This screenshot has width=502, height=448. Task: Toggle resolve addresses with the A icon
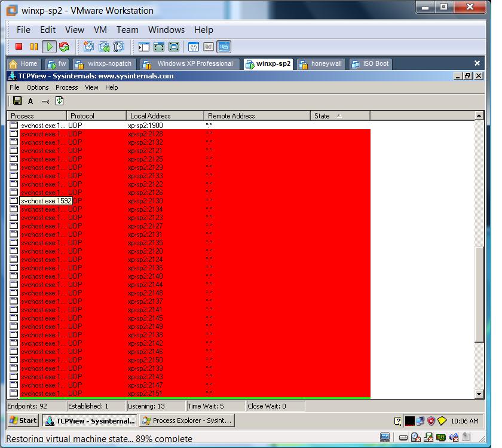pyautogui.click(x=30, y=101)
